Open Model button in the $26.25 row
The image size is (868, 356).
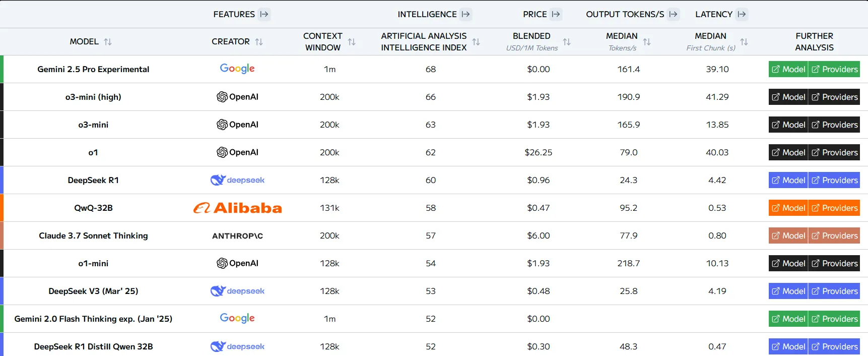point(788,152)
